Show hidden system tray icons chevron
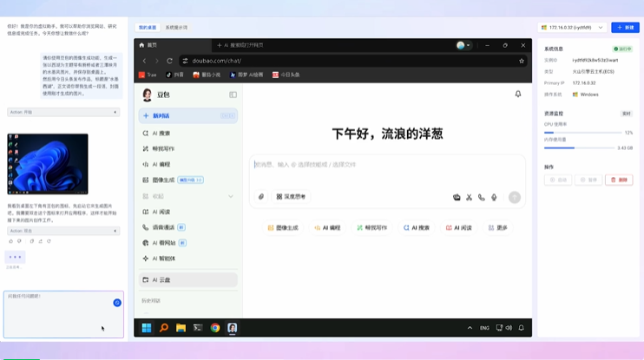 (x=470, y=328)
